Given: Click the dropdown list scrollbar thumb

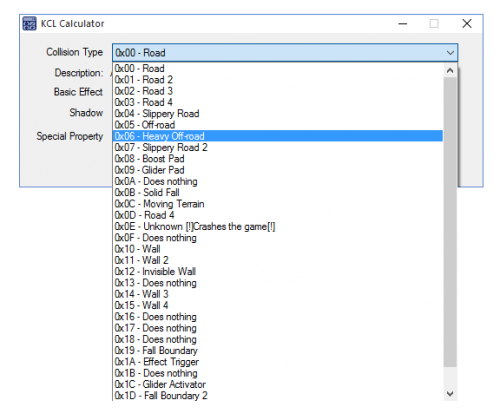Looking at the screenshot, I should [x=450, y=222].
